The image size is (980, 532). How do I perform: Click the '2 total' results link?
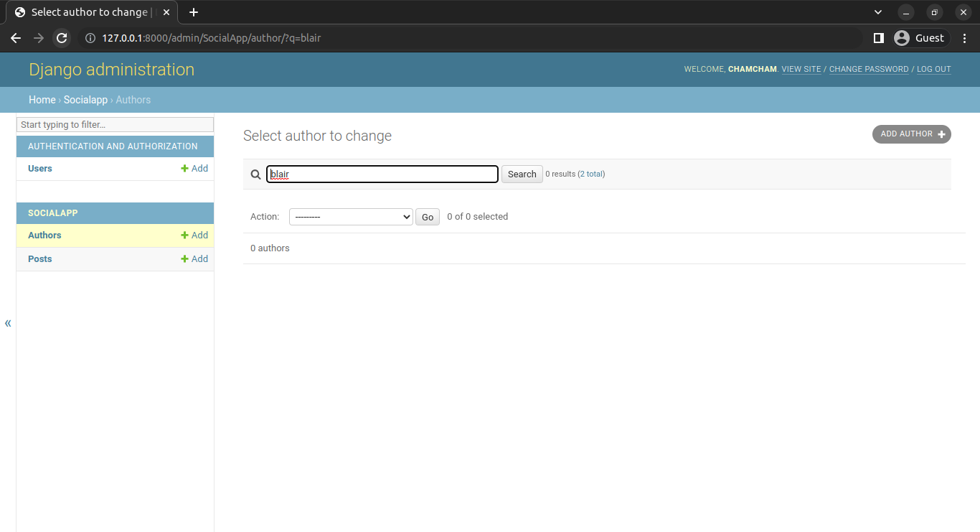591,174
